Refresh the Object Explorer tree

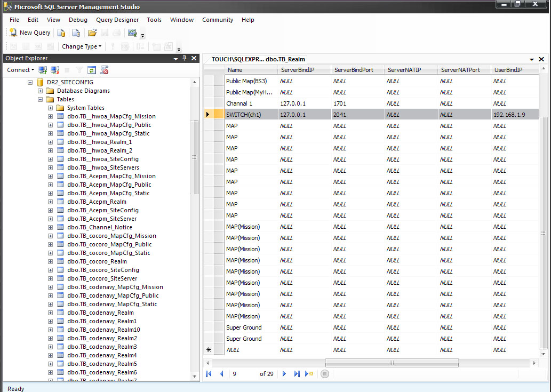point(92,70)
